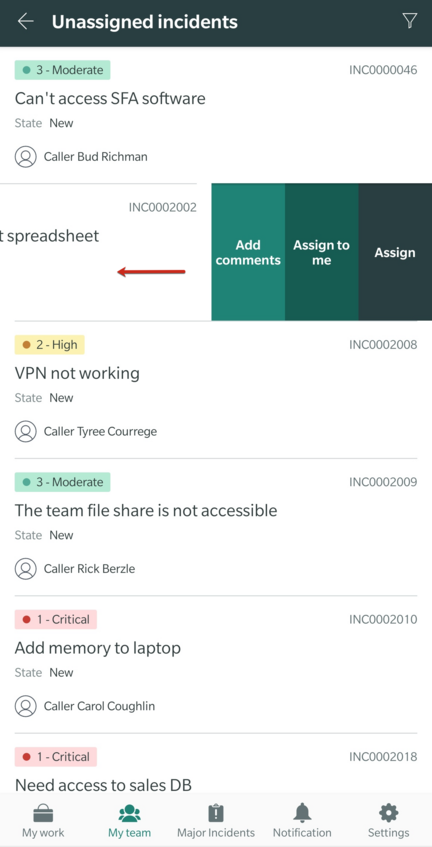The height and width of the screenshot is (847, 432).
Task: Click the Assign to me action
Action: (322, 252)
